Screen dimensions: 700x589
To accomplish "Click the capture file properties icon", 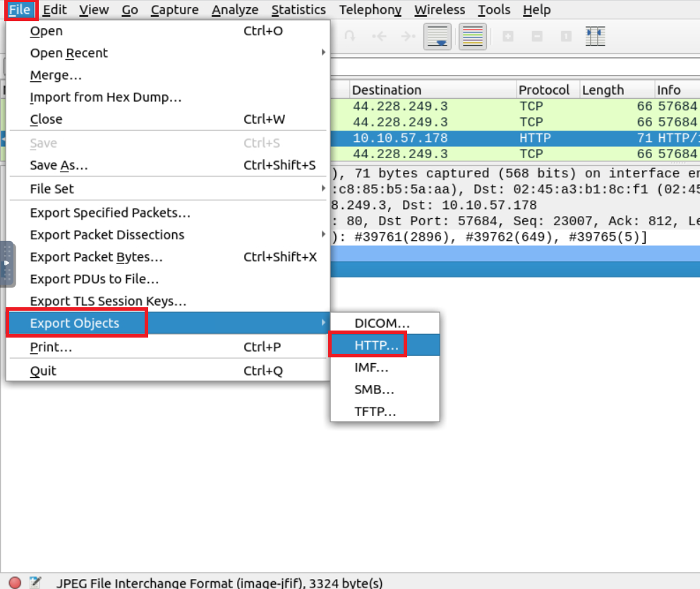I will tap(35, 583).
